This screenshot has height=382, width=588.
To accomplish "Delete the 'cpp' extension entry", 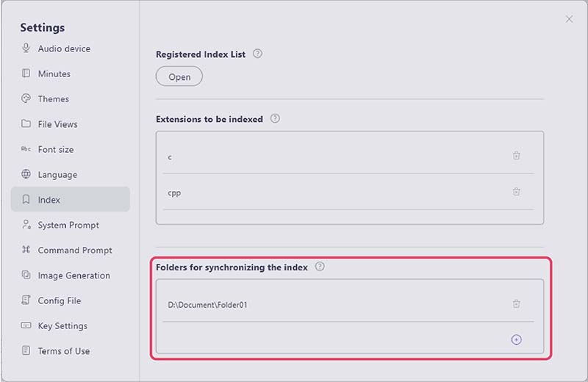I will point(517,192).
